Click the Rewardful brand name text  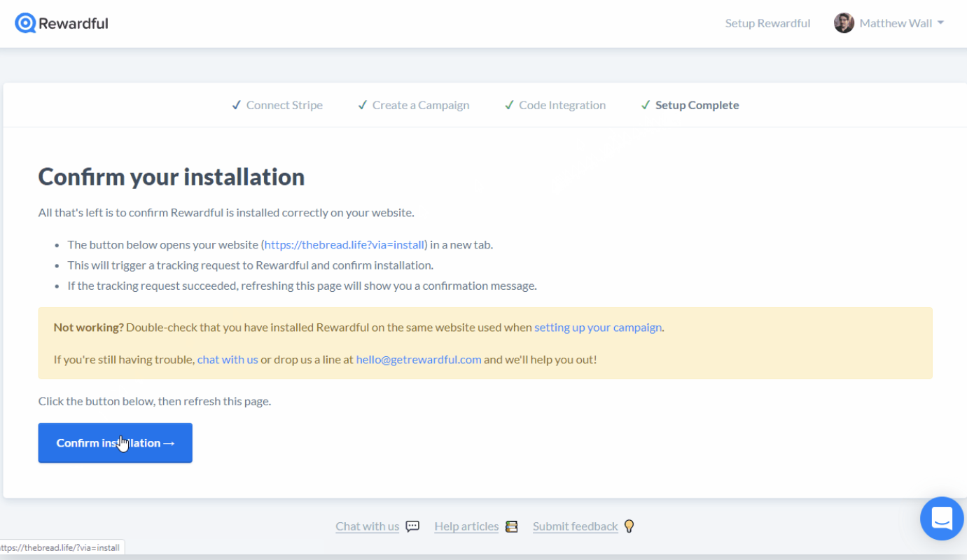tap(74, 23)
